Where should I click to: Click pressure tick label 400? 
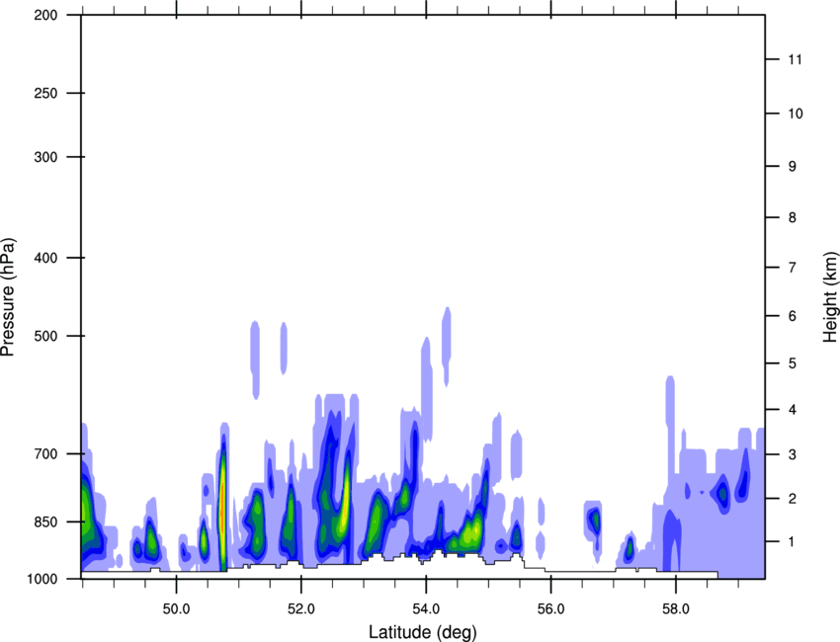coord(45,258)
